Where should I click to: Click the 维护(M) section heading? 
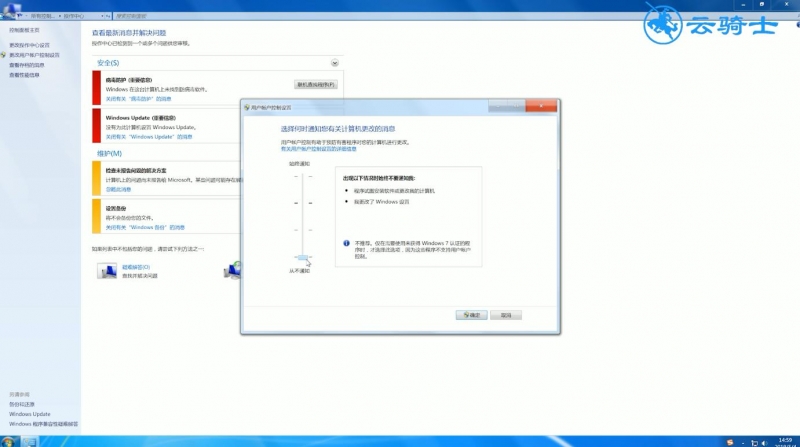[x=109, y=153]
